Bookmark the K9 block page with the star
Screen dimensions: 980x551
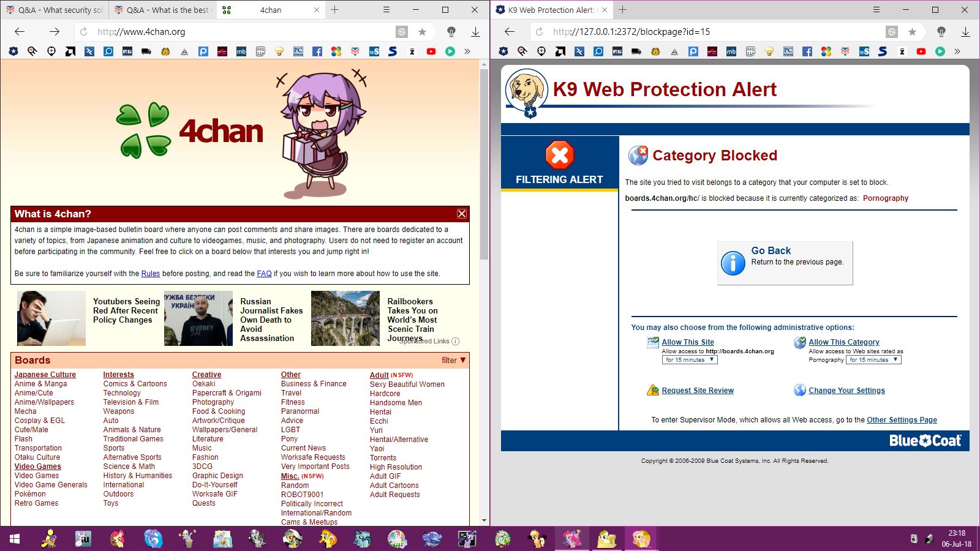click(912, 32)
